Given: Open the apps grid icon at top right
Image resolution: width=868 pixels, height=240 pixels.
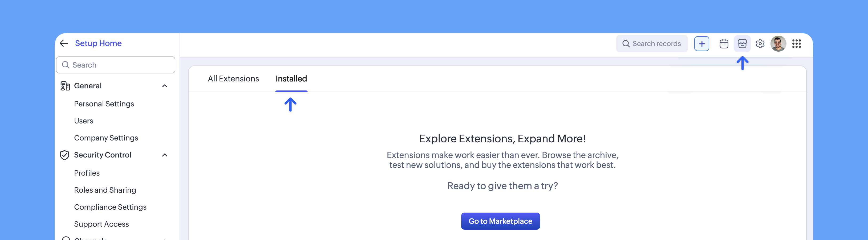Looking at the screenshot, I should coord(797,43).
